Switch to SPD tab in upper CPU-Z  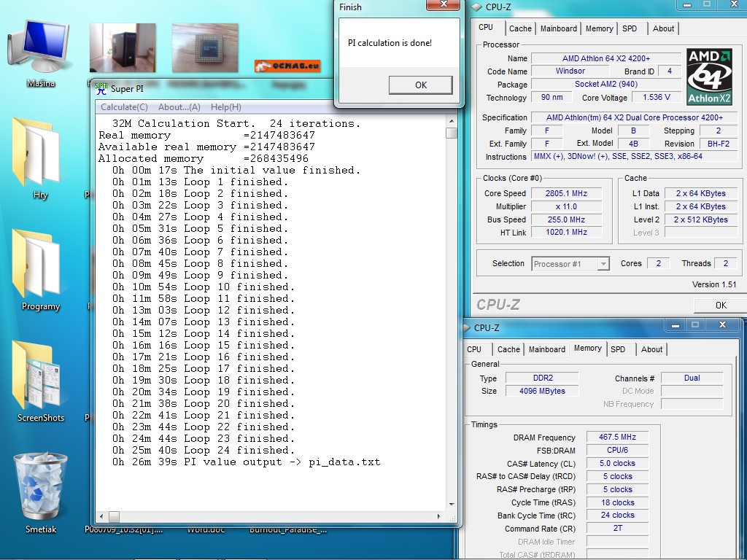pyautogui.click(x=630, y=28)
